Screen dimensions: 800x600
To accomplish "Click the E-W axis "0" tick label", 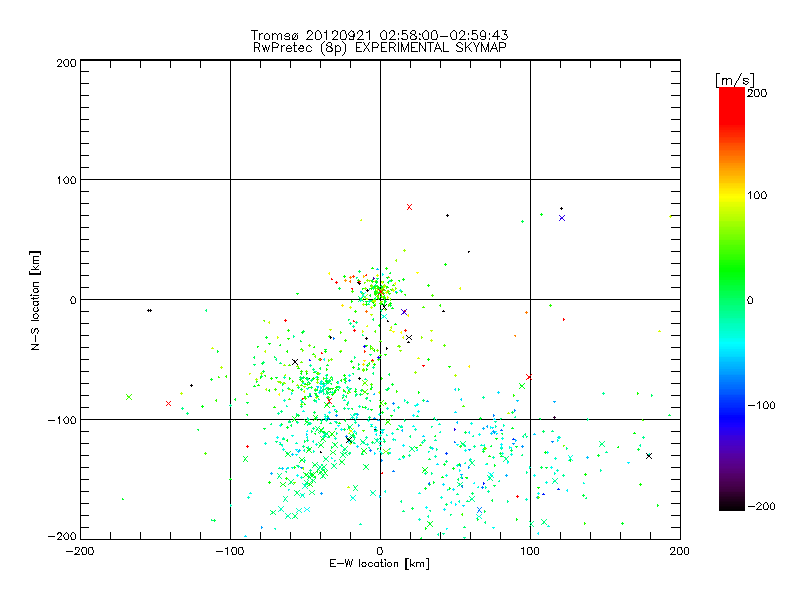I will (x=380, y=551).
